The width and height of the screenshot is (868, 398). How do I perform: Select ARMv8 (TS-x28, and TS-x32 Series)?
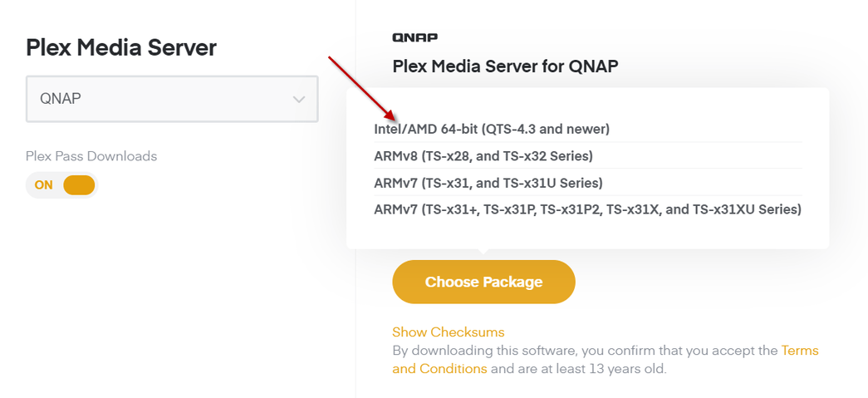point(483,155)
